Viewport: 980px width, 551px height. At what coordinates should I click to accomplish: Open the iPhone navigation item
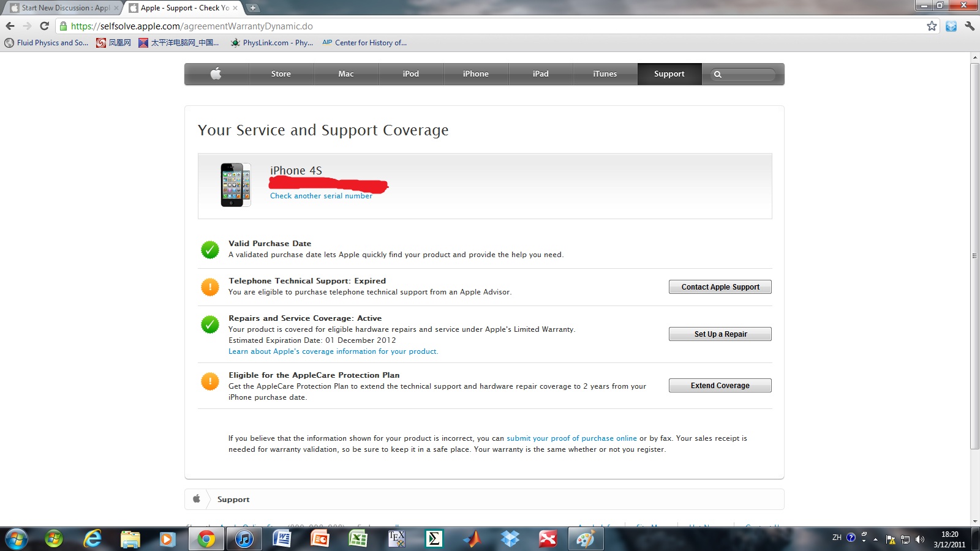point(476,74)
